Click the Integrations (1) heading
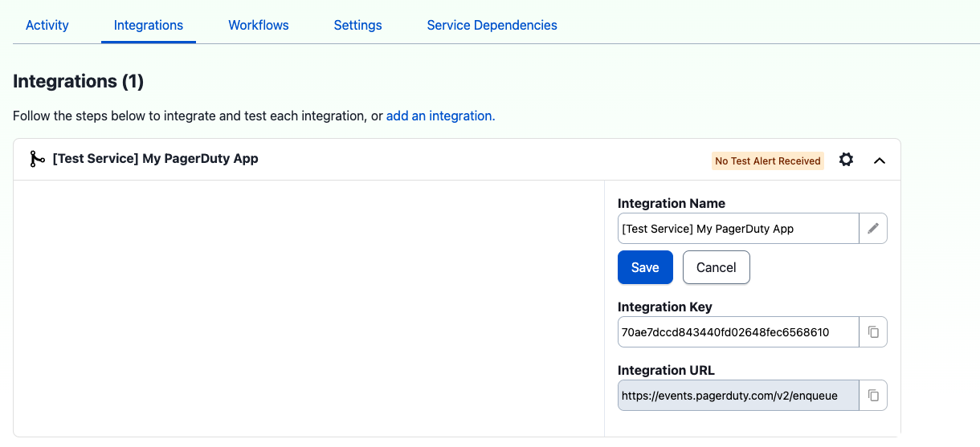 [x=78, y=81]
